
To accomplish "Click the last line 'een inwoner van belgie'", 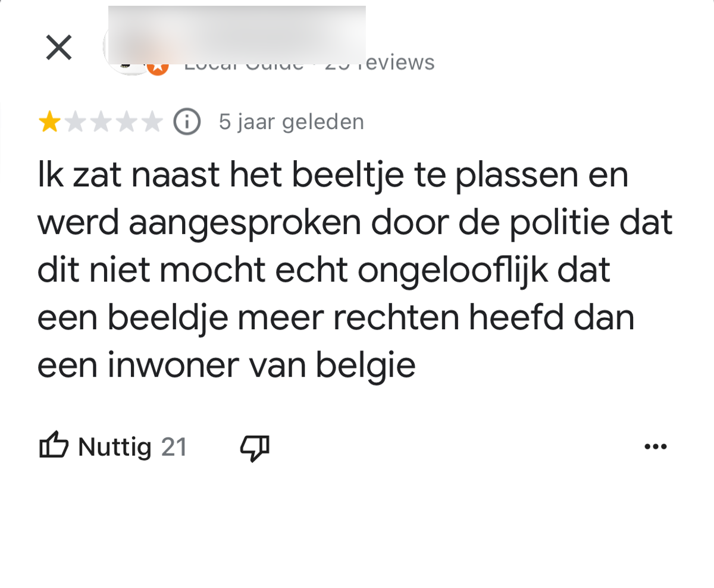I will (x=226, y=365).
